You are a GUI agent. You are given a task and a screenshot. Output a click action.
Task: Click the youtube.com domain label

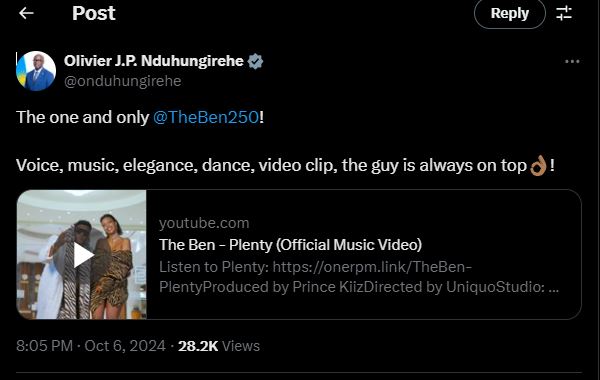(204, 223)
